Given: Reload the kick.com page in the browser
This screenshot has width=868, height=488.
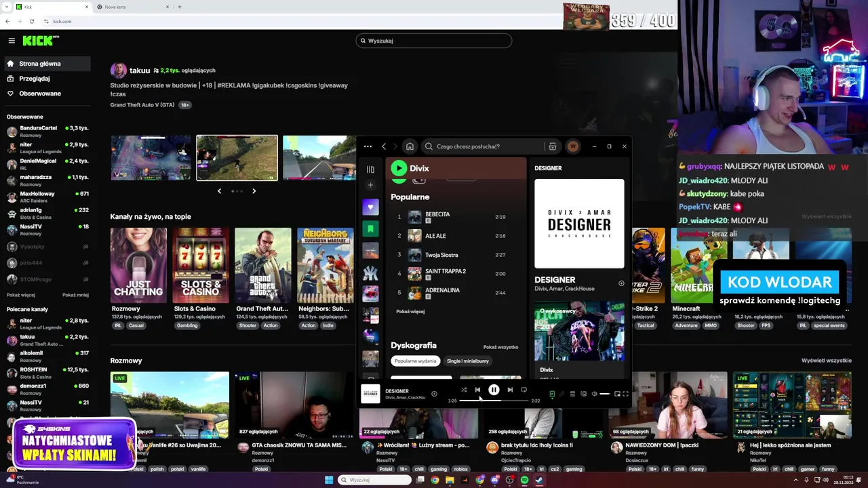Looking at the screenshot, I should coord(31,21).
